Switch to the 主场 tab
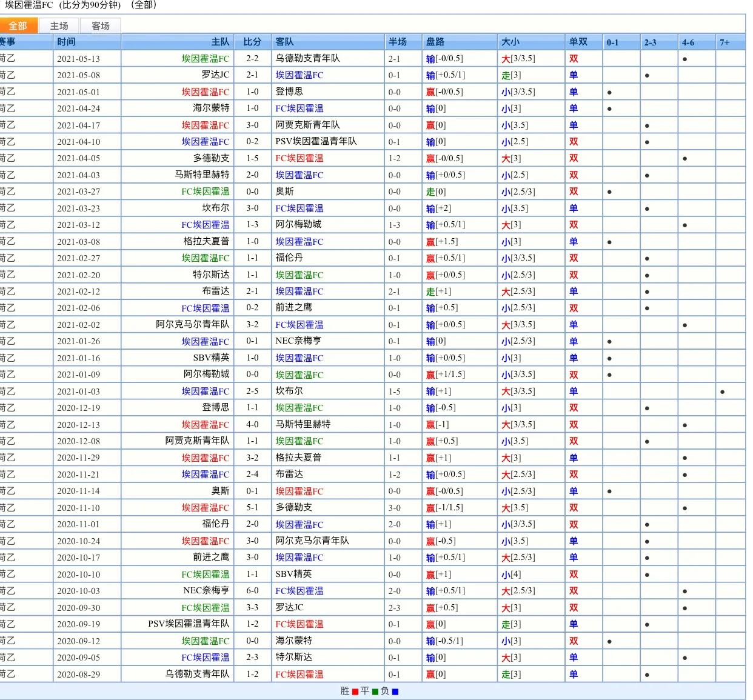The image size is (753, 700). [59, 25]
